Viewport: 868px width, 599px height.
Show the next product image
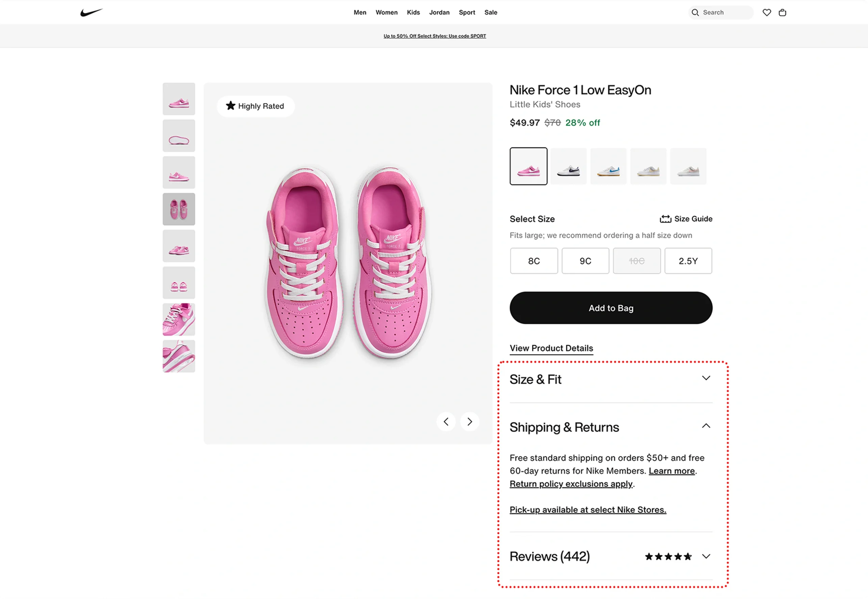pyautogui.click(x=470, y=422)
